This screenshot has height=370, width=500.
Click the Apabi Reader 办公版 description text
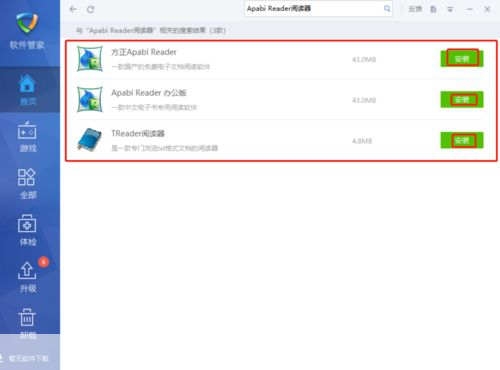point(154,107)
